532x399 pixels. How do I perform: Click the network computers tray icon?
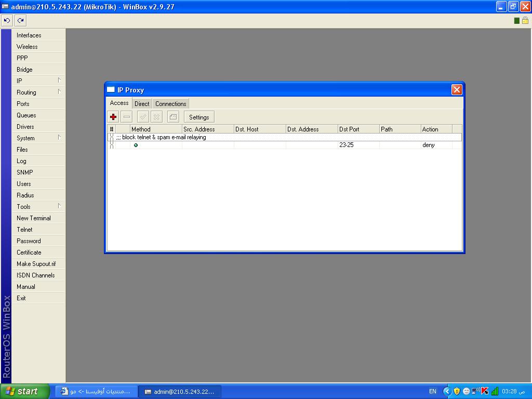[x=476, y=391]
